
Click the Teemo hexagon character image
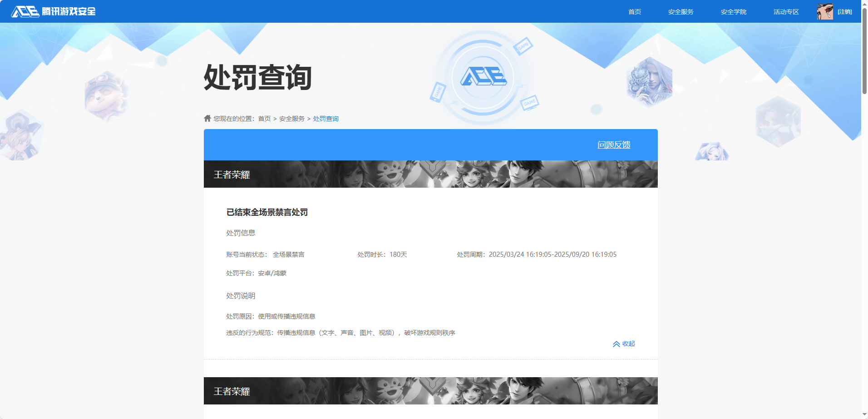[106, 96]
